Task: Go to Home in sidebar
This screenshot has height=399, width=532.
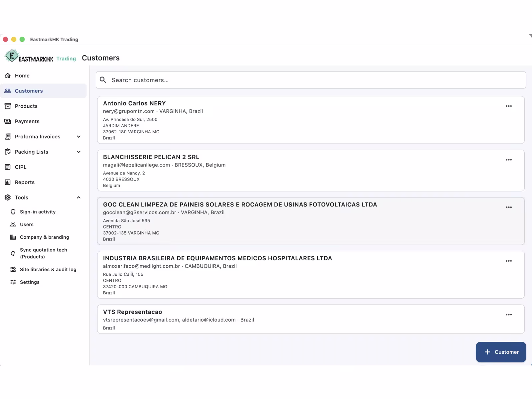Action: (x=43, y=75)
